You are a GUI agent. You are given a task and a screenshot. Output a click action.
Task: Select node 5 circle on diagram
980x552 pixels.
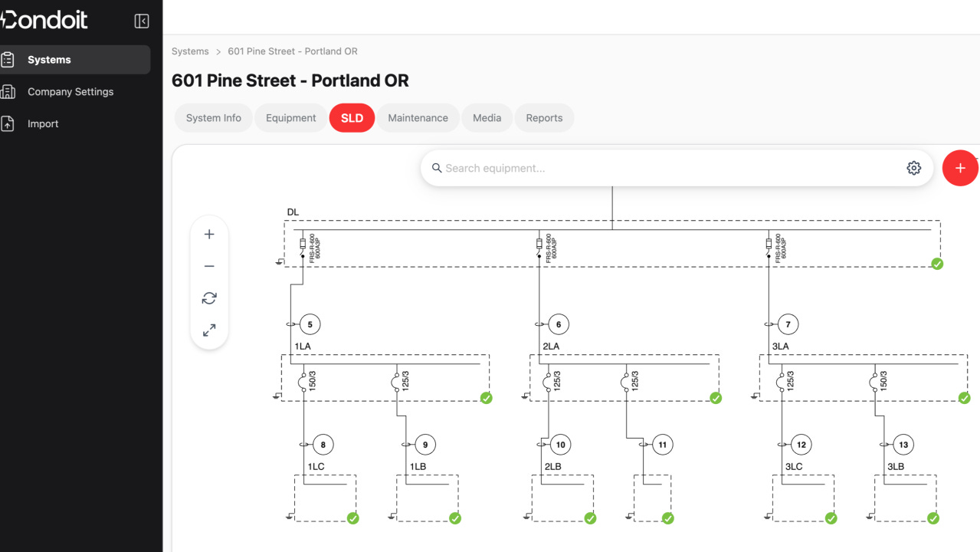[310, 324]
